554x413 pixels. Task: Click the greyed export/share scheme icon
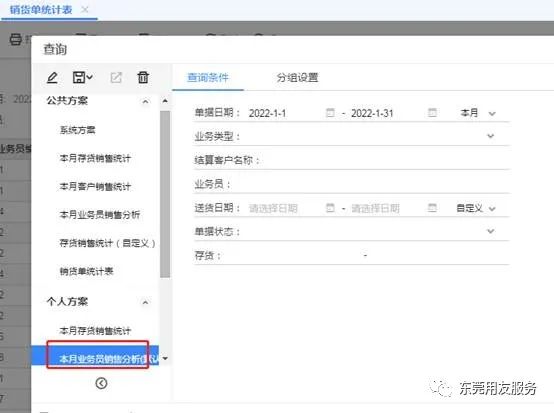tap(116, 77)
